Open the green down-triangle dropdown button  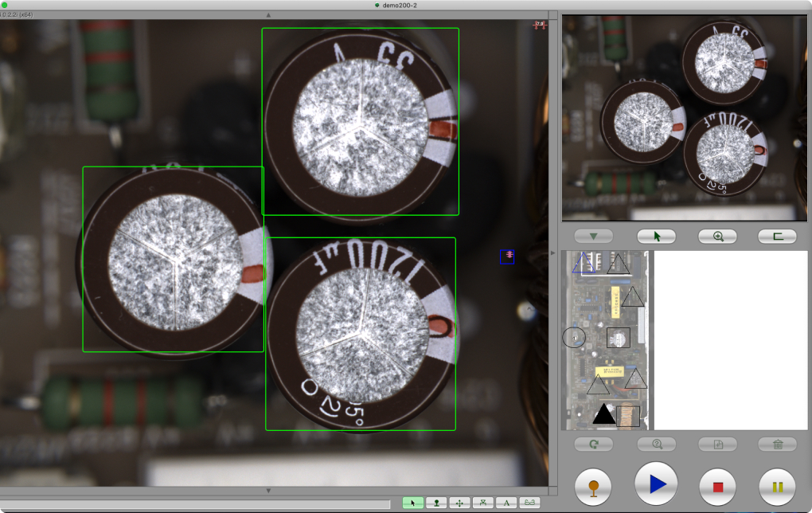[x=593, y=237]
